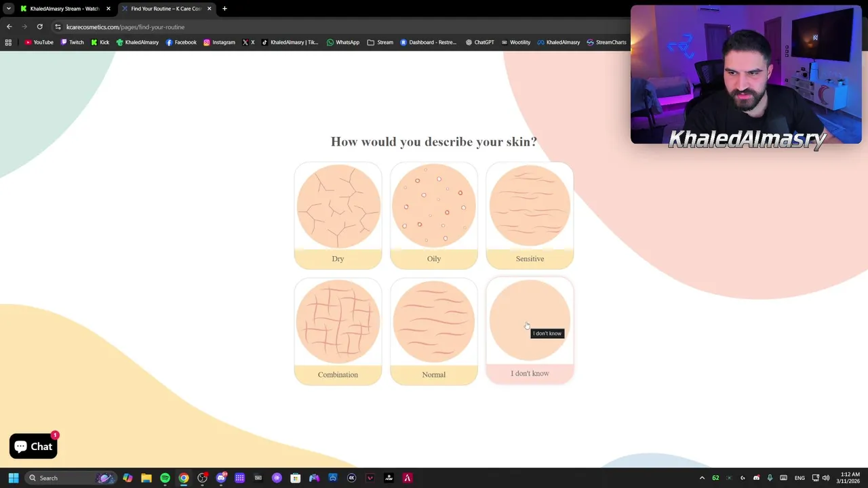The width and height of the screenshot is (868, 488).
Task: Click the microphone tray icon
Action: 770,478
